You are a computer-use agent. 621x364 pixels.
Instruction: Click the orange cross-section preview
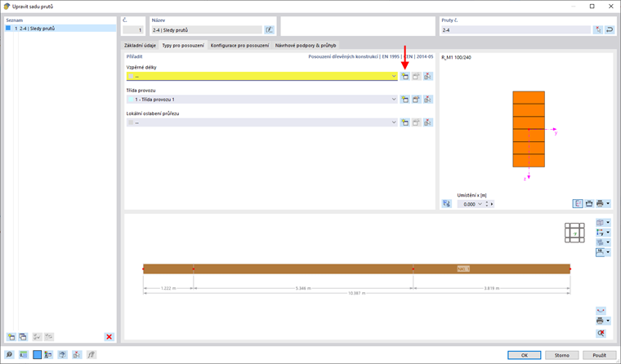[x=529, y=129]
